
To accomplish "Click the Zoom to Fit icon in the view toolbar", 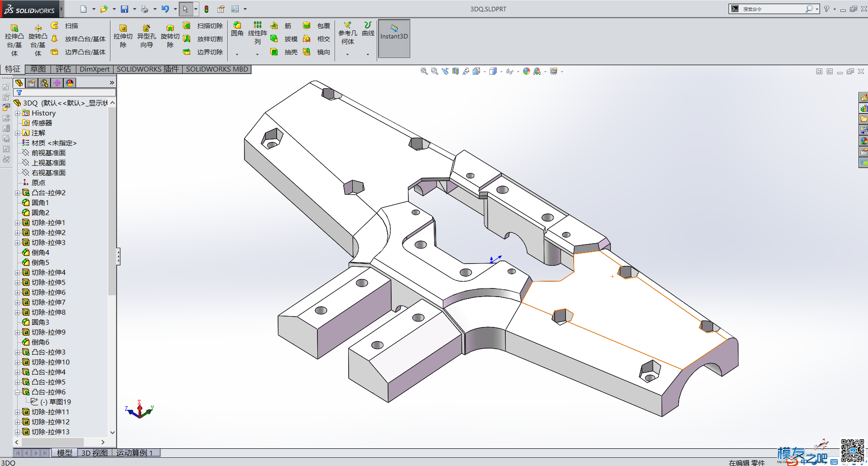I will 424,71.
